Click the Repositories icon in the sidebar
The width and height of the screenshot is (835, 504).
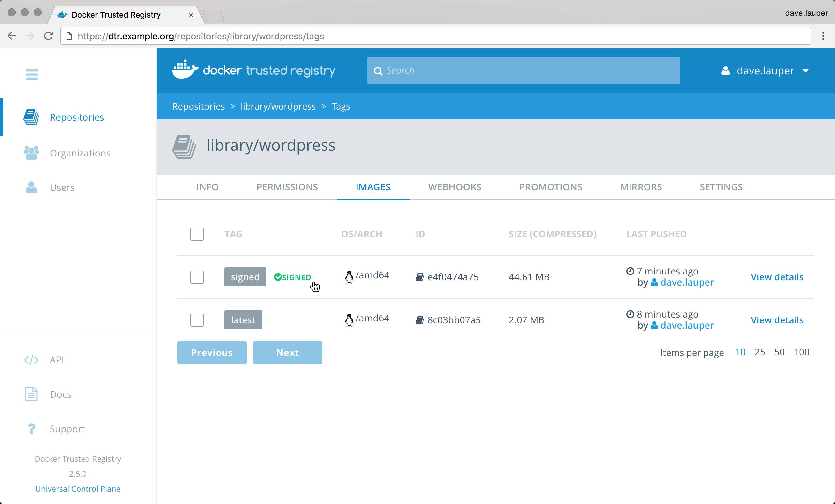[x=31, y=117]
